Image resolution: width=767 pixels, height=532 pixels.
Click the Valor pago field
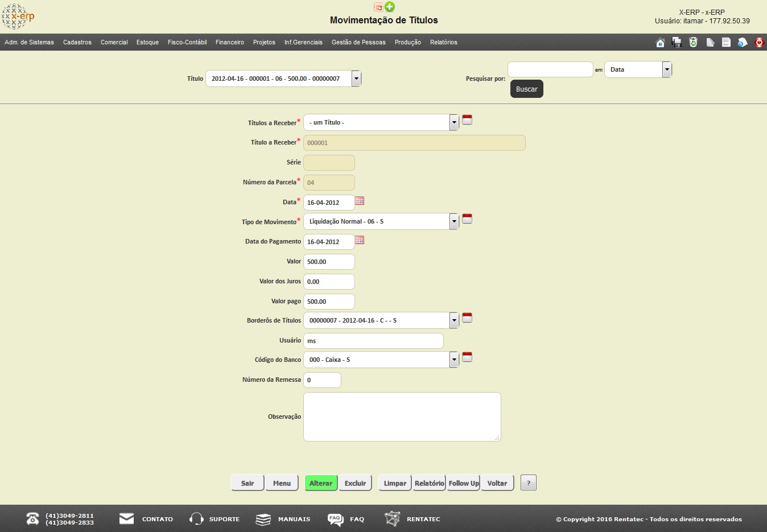point(329,302)
